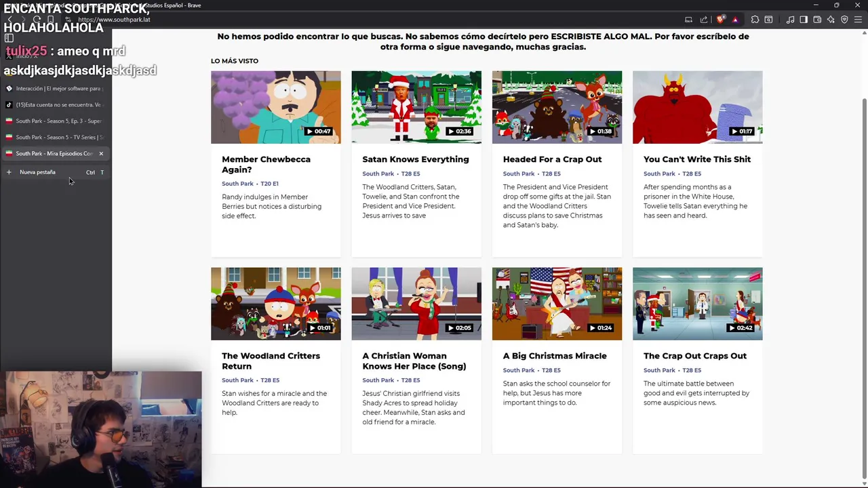Open the Brave Shields lion icon
Screen dimensions: 868x488
tap(720, 20)
